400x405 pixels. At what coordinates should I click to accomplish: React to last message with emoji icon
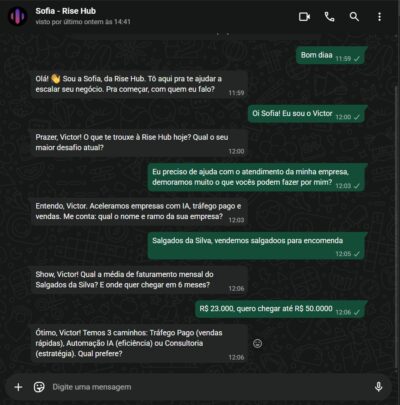257,343
